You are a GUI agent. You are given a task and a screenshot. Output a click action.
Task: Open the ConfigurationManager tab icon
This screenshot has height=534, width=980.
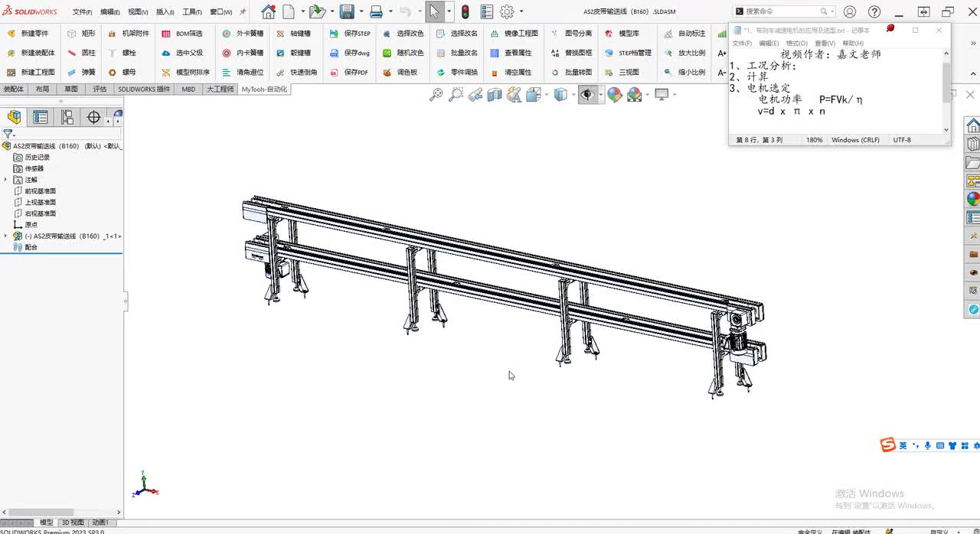click(67, 117)
